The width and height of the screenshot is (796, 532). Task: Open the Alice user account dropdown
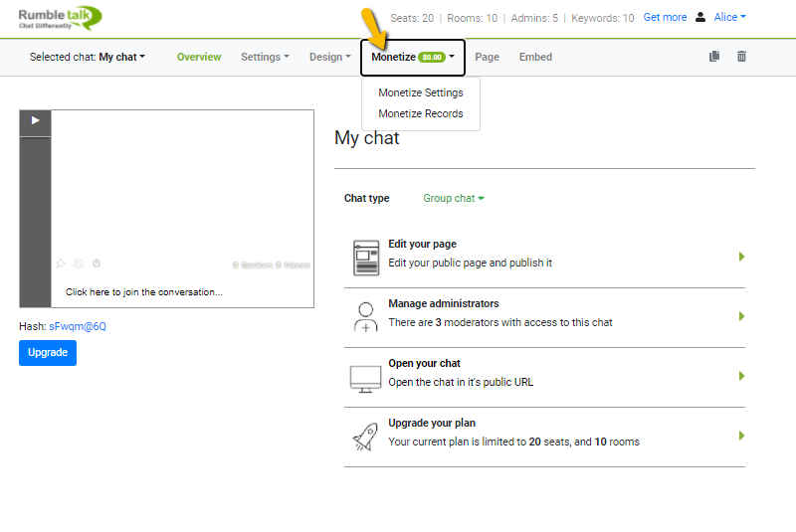coord(729,17)
